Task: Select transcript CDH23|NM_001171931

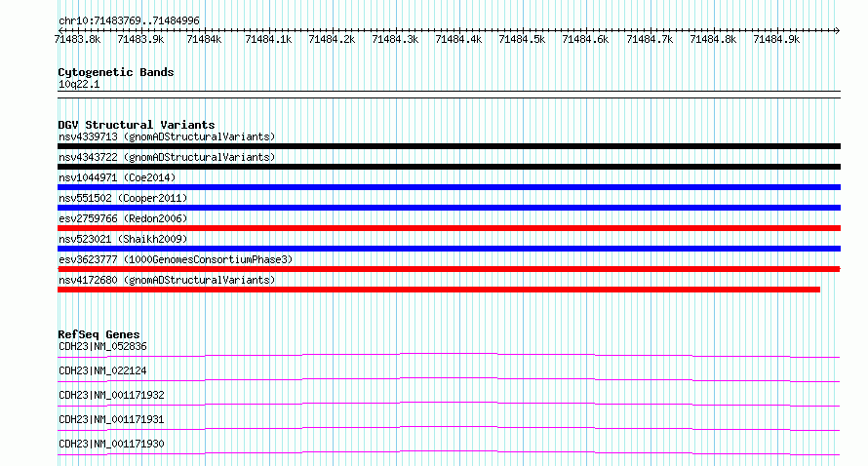Action: 111,419
